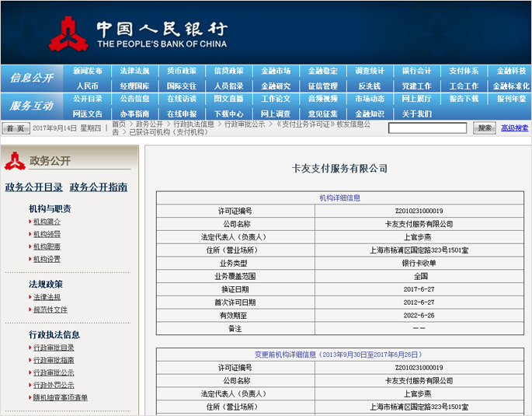Click 政务公开 in the breadcrumb

[x=149, y=124]
